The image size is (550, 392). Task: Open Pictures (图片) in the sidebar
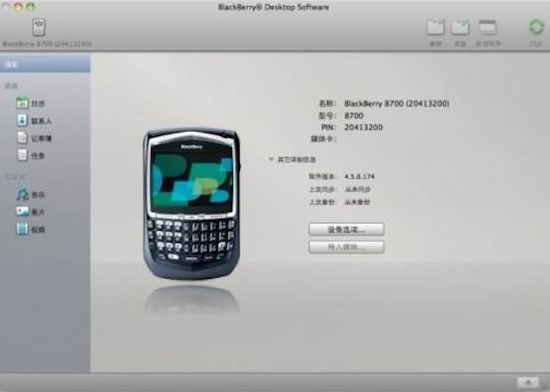point(31,212)
